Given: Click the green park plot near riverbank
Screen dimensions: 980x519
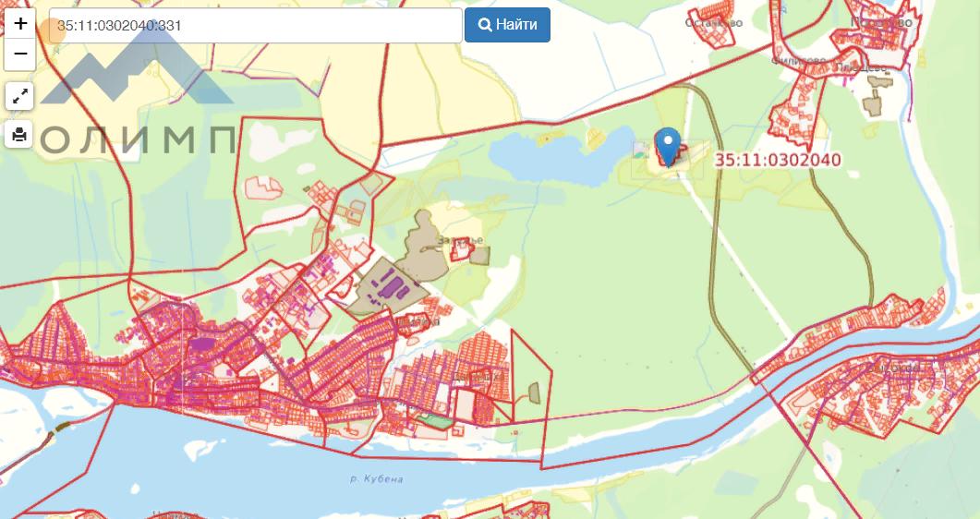Looking at the screenshot, I should (434, 421).
